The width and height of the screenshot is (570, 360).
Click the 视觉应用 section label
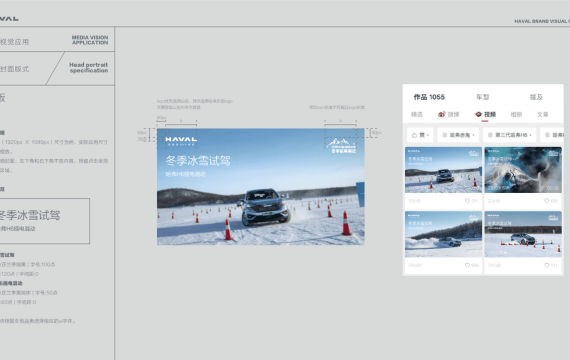pyautogui.click(x=14, y=42)
